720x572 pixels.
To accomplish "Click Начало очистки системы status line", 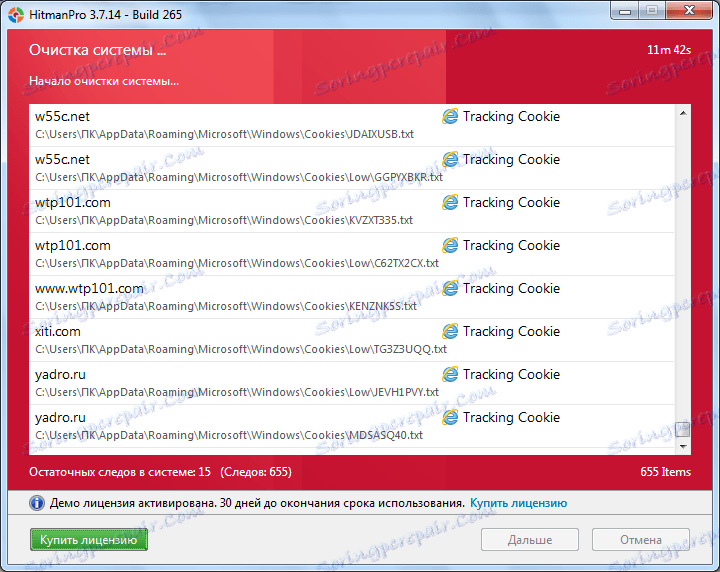I will (104, 81).
